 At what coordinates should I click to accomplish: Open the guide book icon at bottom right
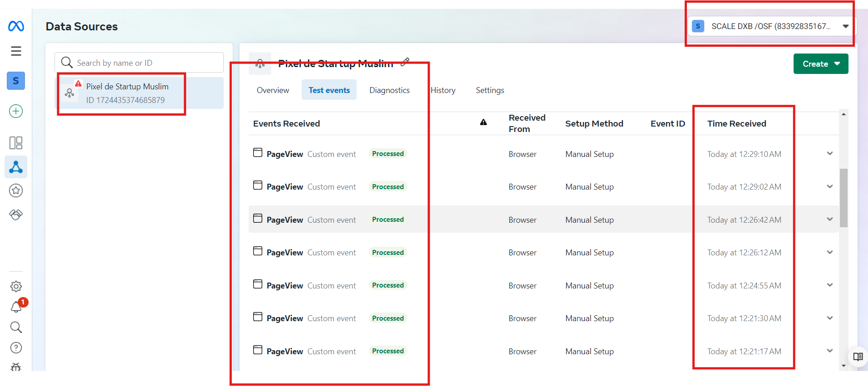858,357
